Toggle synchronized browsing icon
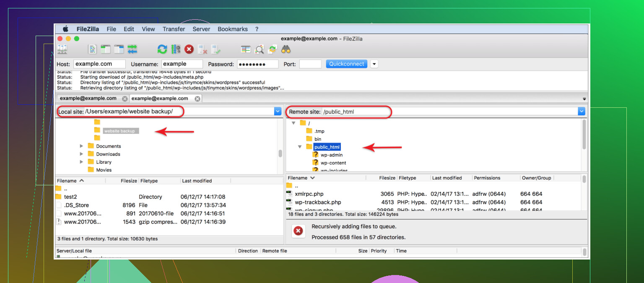Screen dimensions: 644x283 click(x=273, y=49)
